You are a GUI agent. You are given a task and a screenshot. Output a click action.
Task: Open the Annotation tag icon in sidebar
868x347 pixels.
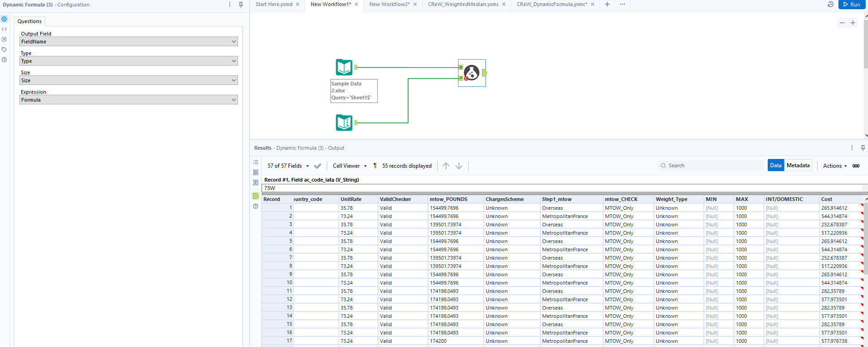tap(4, 49)
